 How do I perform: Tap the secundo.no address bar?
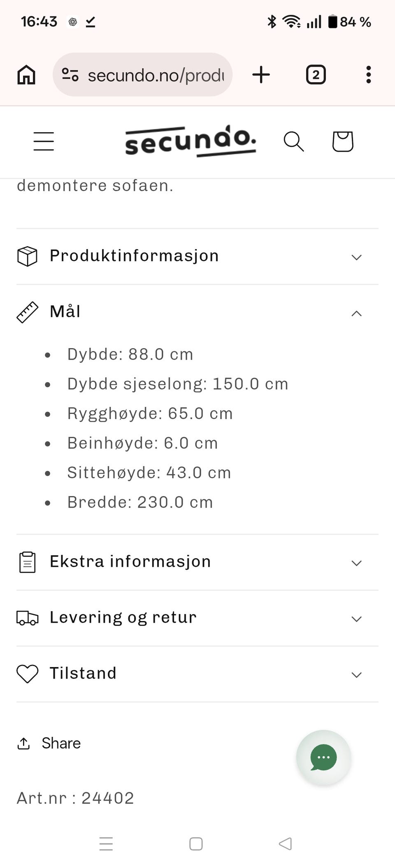point(156,75)
